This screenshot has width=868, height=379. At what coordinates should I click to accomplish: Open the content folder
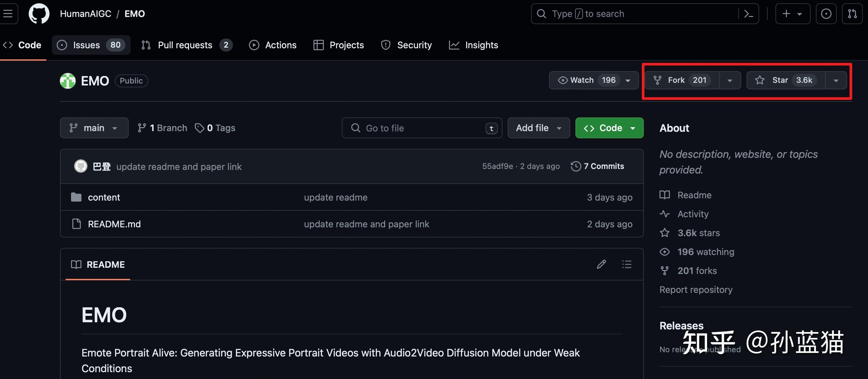click(x=104, y=197)
